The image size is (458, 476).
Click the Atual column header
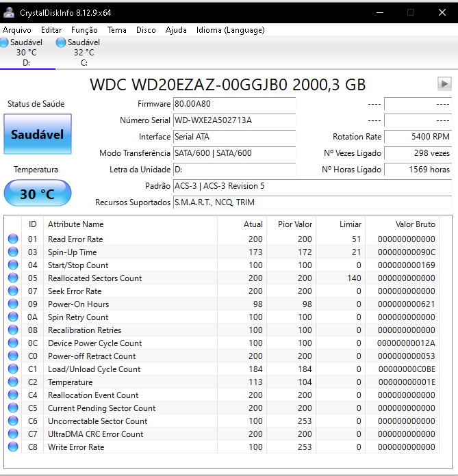coord(242,224)
